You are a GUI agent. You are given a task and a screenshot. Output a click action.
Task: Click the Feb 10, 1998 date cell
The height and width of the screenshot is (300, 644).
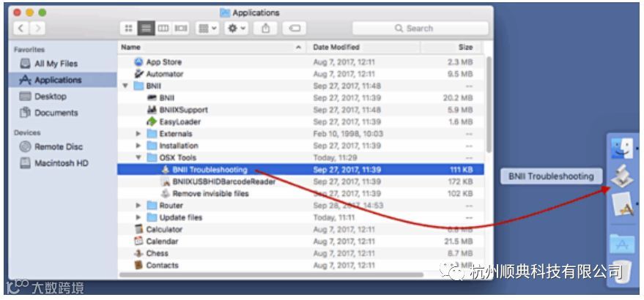point(348,134)
